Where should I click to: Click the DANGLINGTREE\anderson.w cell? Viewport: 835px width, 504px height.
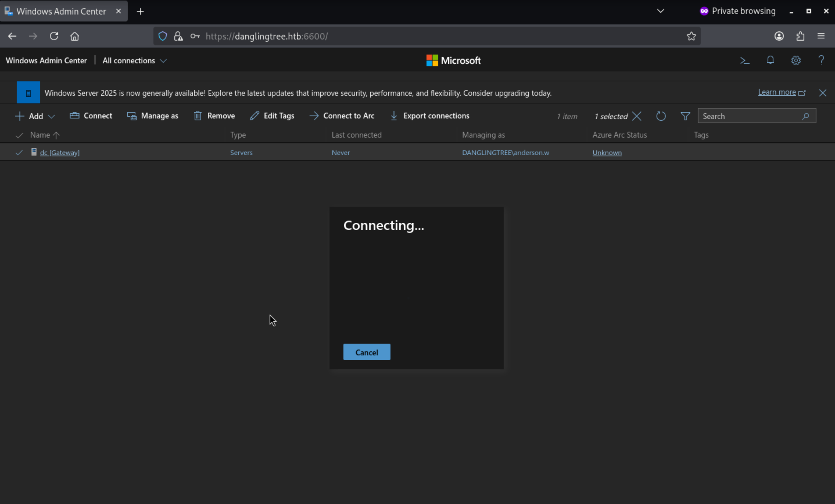(506, 153)
